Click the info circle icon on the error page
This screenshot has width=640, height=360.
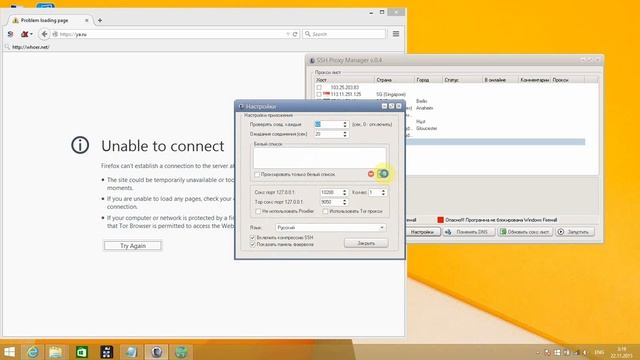pyautogui.click(x=80, y=145)
